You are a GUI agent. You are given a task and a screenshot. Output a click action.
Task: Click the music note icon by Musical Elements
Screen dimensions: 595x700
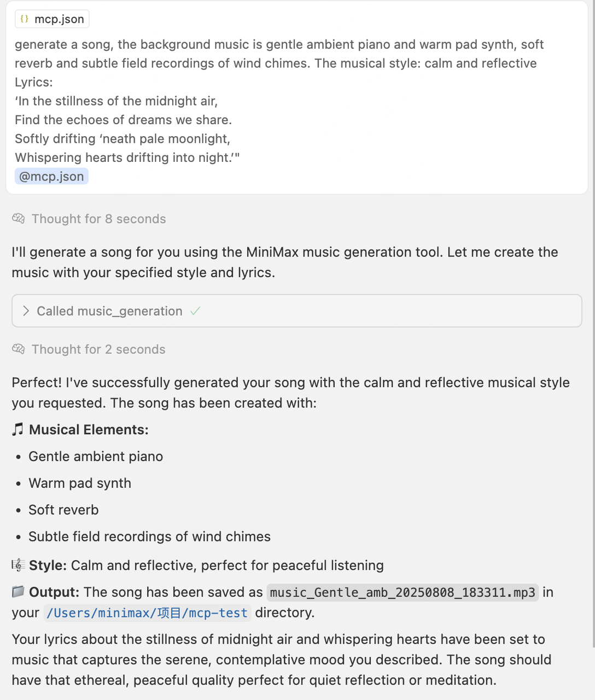point(18,430)
